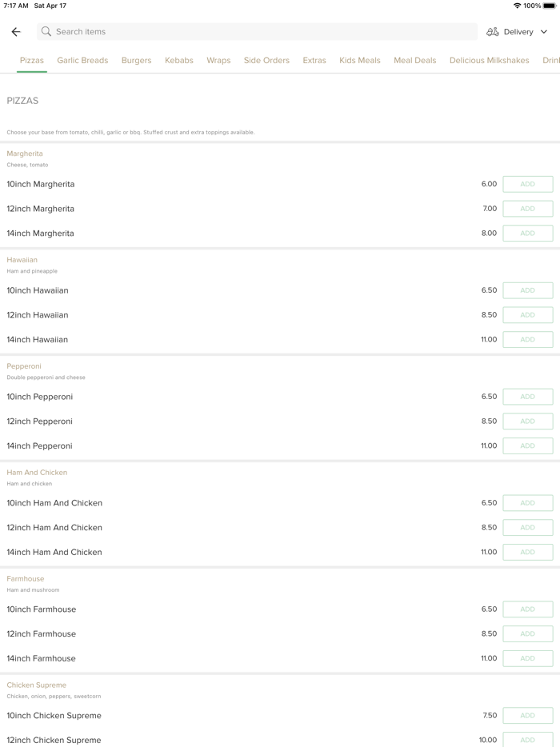Add 10inch Margherita to order

[x=527, y=184]
